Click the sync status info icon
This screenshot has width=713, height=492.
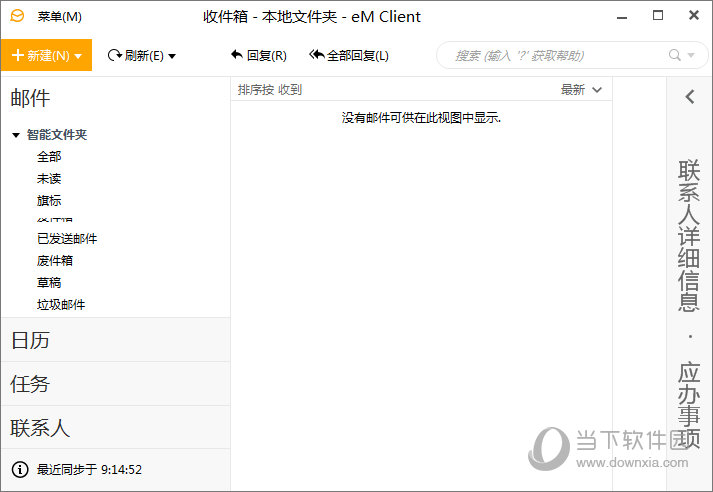click(20, 469)
